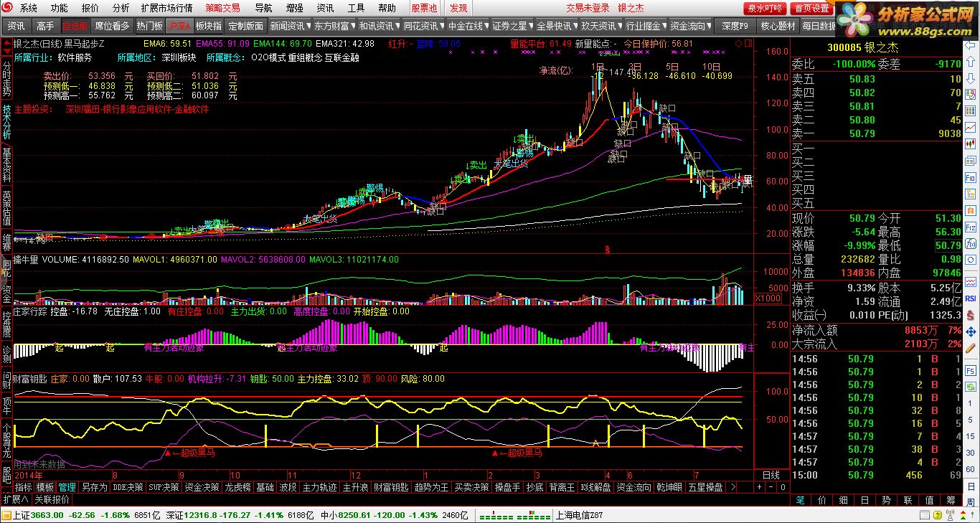Select the K线解盘 indicator tab
The width and height of the screenshot is (980, 523).
tap(596, 487)
